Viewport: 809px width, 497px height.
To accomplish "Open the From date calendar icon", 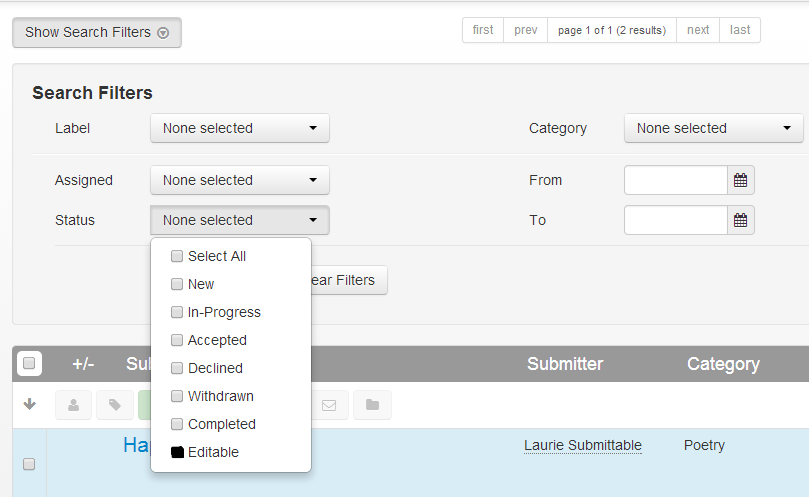I will tap(740, 180).
